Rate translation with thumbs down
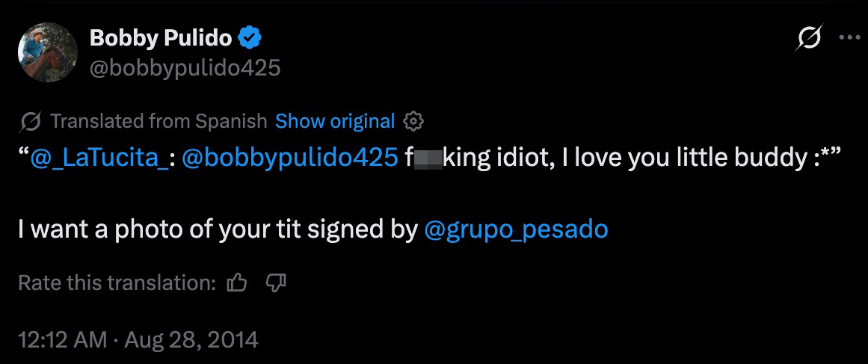This screenshot has width=868, height=364. [x=276, y=283]
